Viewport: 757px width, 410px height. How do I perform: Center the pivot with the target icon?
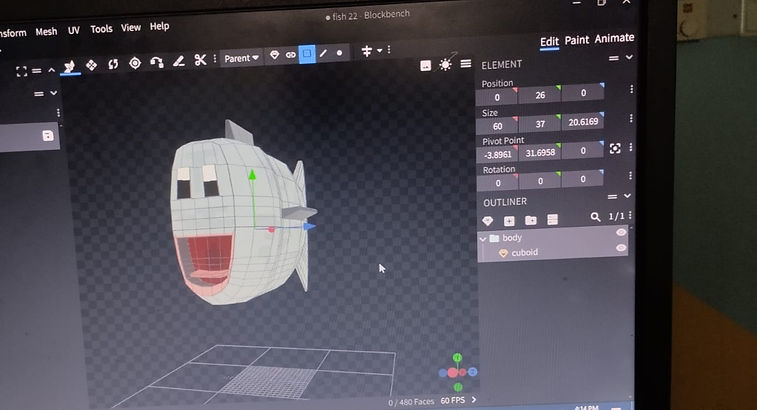[615, 148]
